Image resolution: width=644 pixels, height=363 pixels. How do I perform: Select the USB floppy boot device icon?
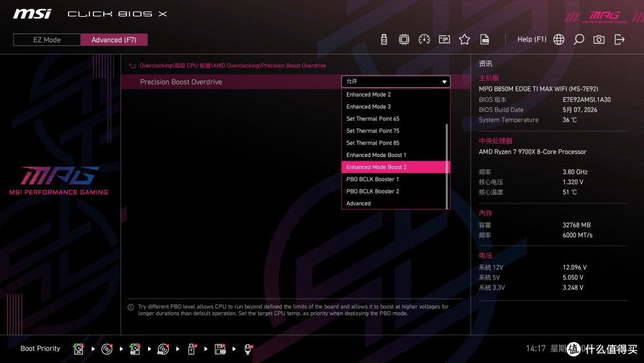(x=220, y=349)
